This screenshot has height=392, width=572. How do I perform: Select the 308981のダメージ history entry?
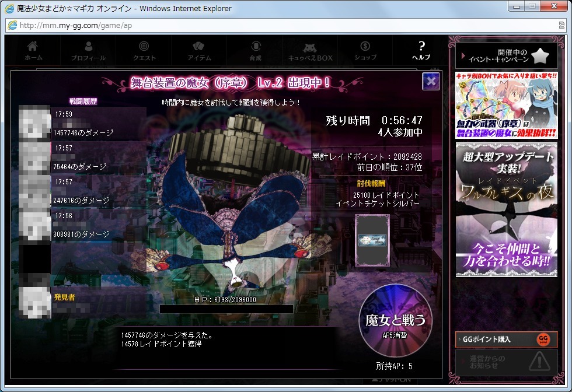click(99, 225)
